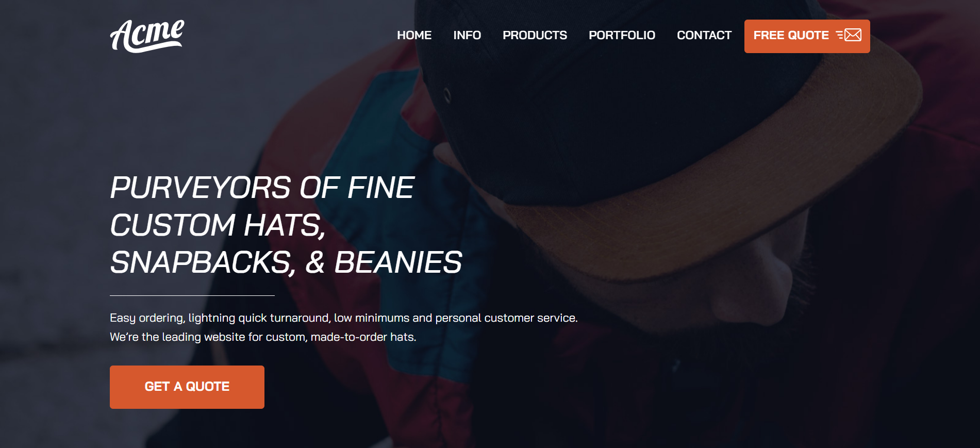Click the 'SNAPBACKS, & BEANIES' headline line
Image resolution: width=980 pixels, height=448 pixels.
pyautogui.click(x=286, y=262)
